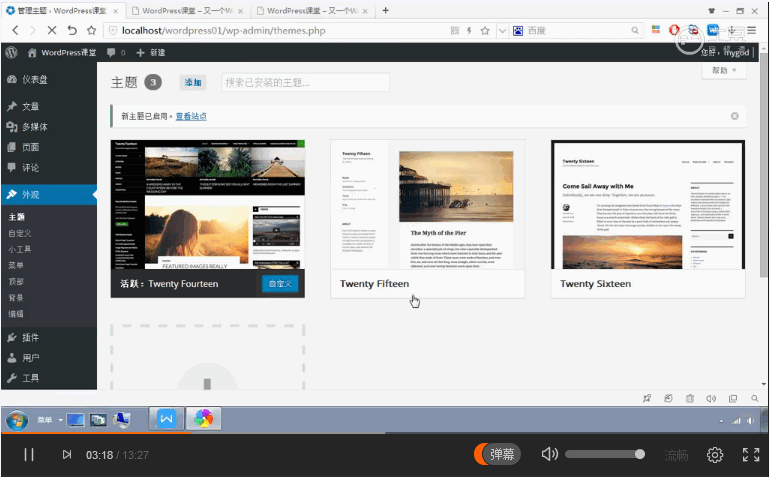
Task: Switch to the 管理主题 WordPress tab
Action: [62, 10]
